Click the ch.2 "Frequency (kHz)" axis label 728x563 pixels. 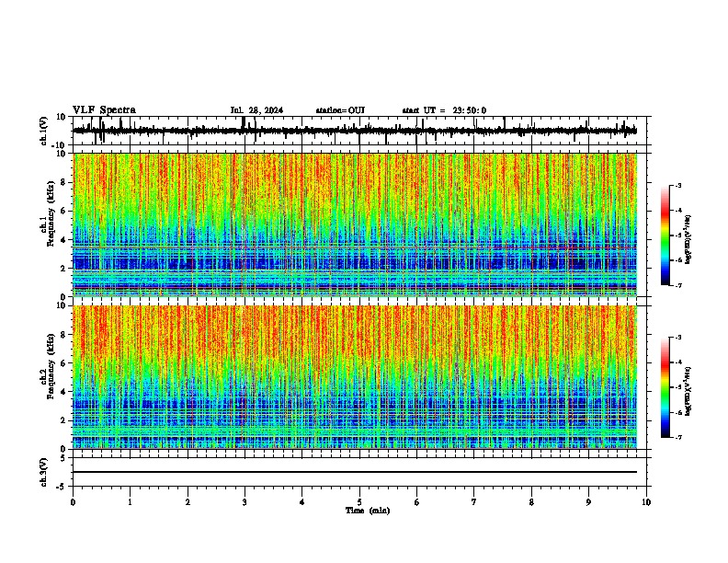[51, 366]
